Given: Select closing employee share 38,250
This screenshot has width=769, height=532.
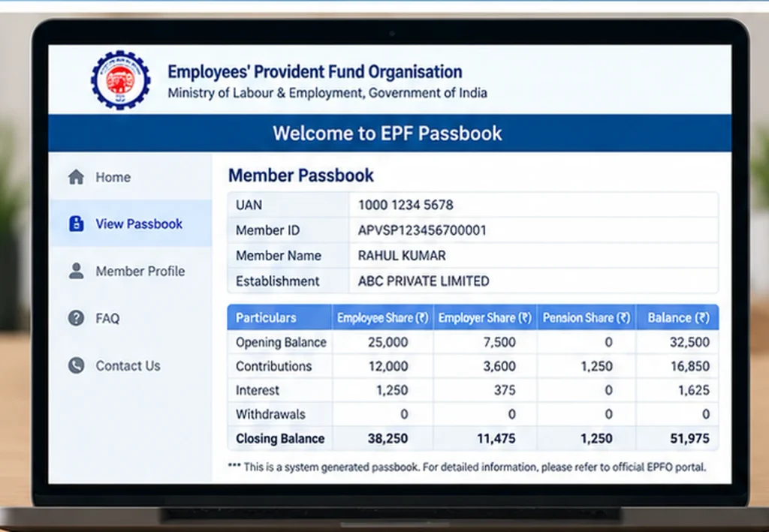Looking at the screenshot, I should pos(388,438).
